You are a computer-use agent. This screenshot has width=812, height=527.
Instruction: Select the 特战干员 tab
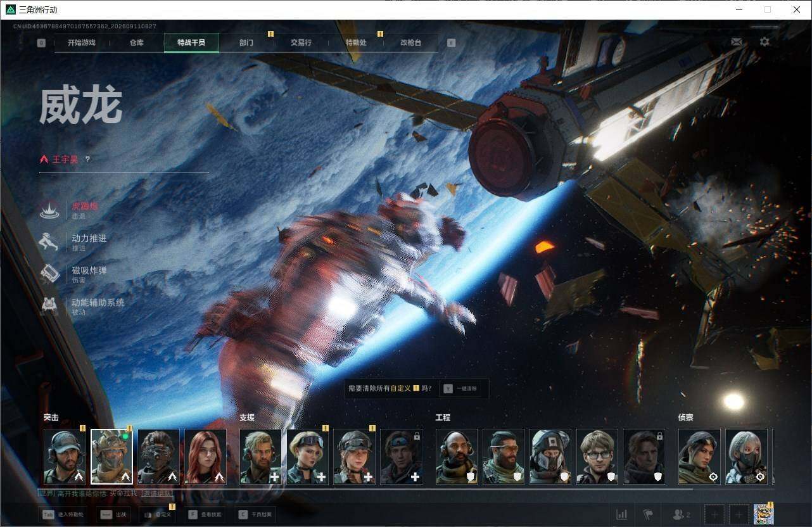click(x=191, y=43)
